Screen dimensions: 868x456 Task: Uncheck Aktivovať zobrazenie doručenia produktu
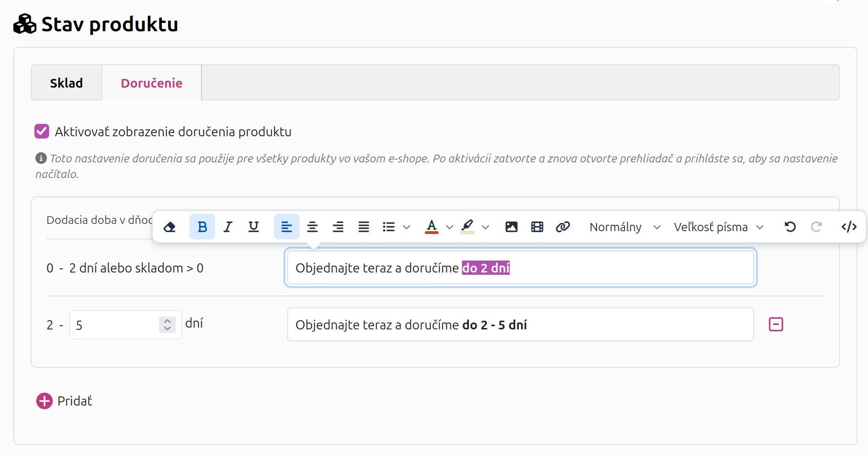click(x=42, y=131)
